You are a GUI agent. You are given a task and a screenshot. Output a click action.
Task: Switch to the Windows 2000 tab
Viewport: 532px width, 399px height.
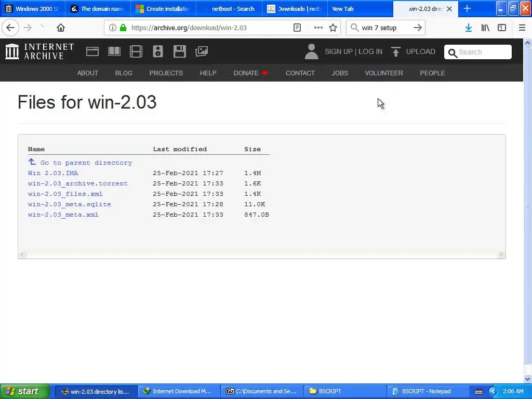[33, 9]
